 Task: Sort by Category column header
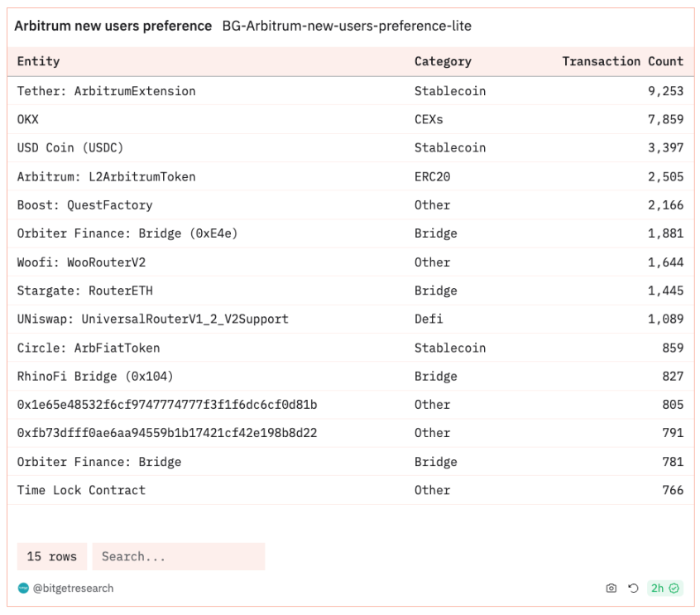443,61
